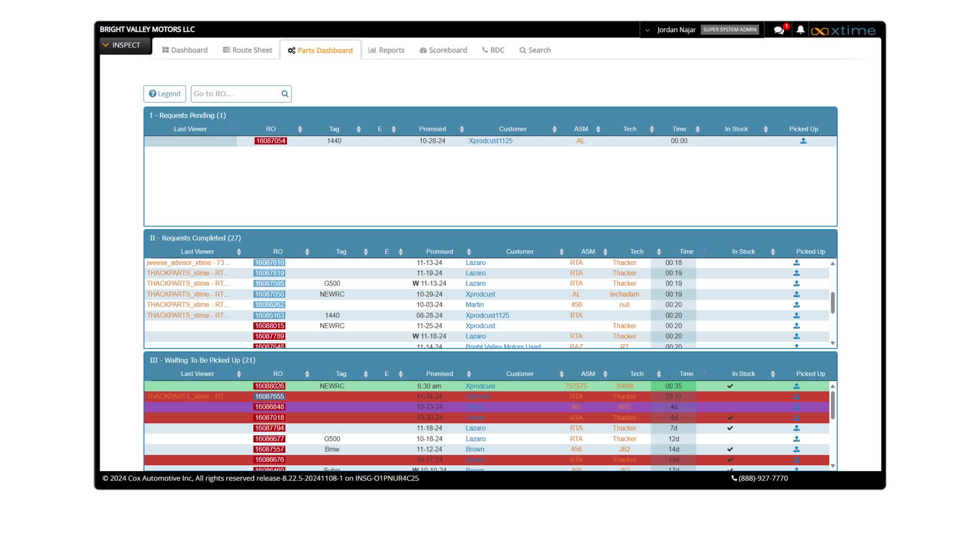Click the search magnifier in Go to RO field

[x=285, y=94]
